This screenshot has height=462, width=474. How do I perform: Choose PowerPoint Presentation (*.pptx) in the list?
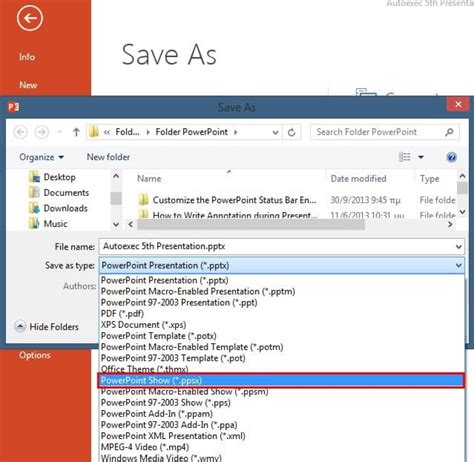(x=282, y=280)
